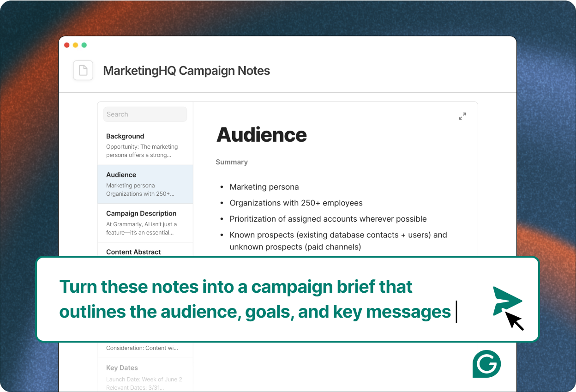Focus the Search field in the notes sidebar
576x392 pixels.
[x=145, y=114]
